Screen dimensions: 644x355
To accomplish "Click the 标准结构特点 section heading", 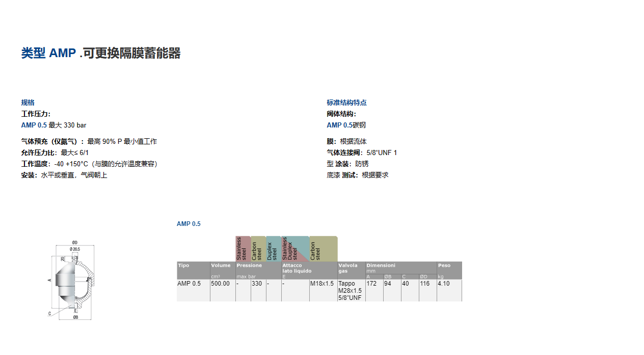I will pos(346,103).
